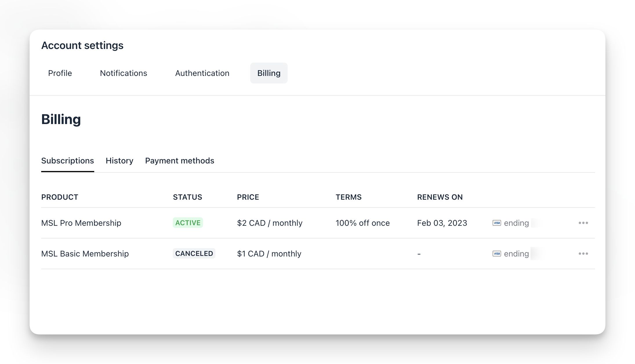Click the RENEWS ON column header
635x364 pixels.
coord(440,197)
